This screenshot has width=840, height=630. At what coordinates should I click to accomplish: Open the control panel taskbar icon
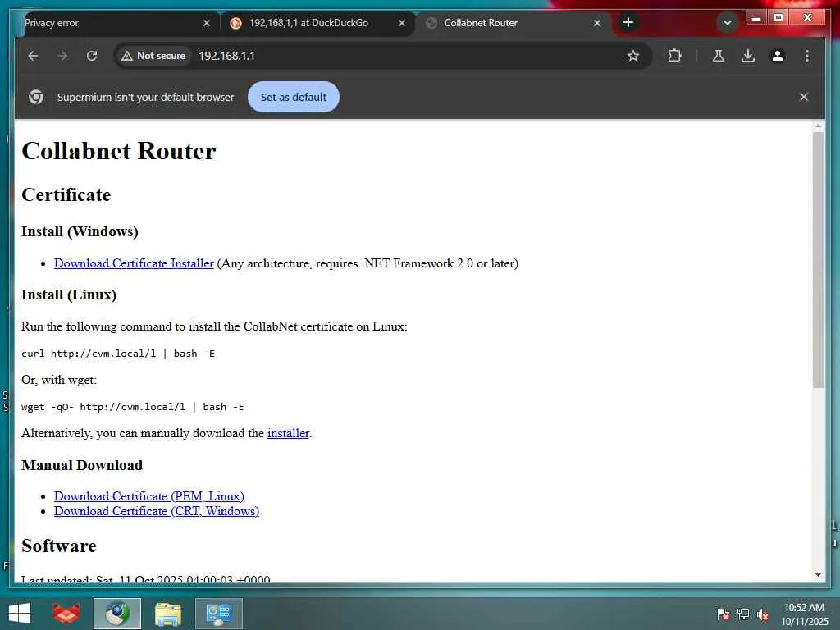218,614
